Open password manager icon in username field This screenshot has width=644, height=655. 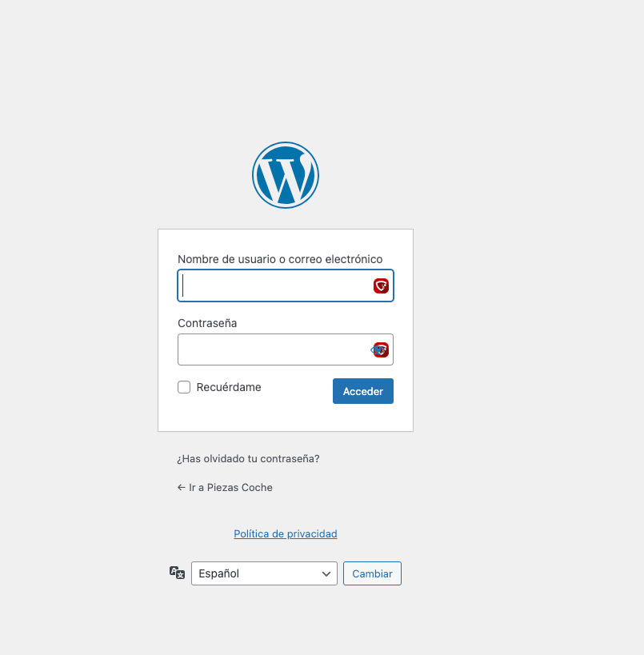381,286
